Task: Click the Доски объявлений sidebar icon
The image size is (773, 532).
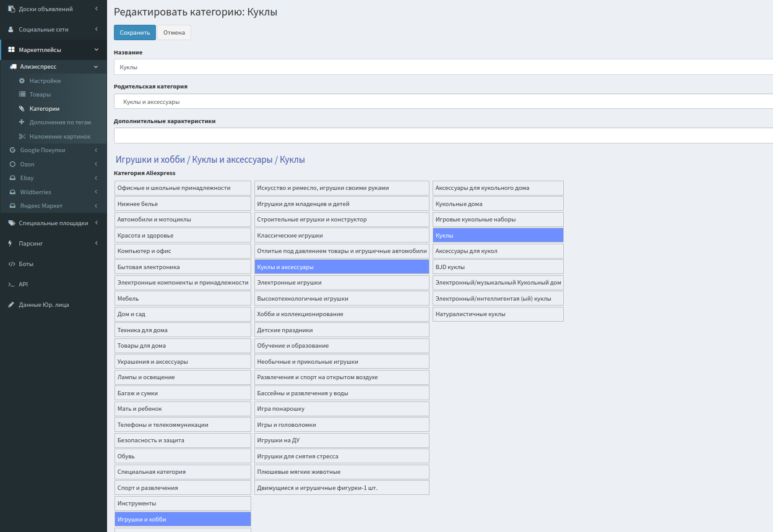Action: click(11, 9)
